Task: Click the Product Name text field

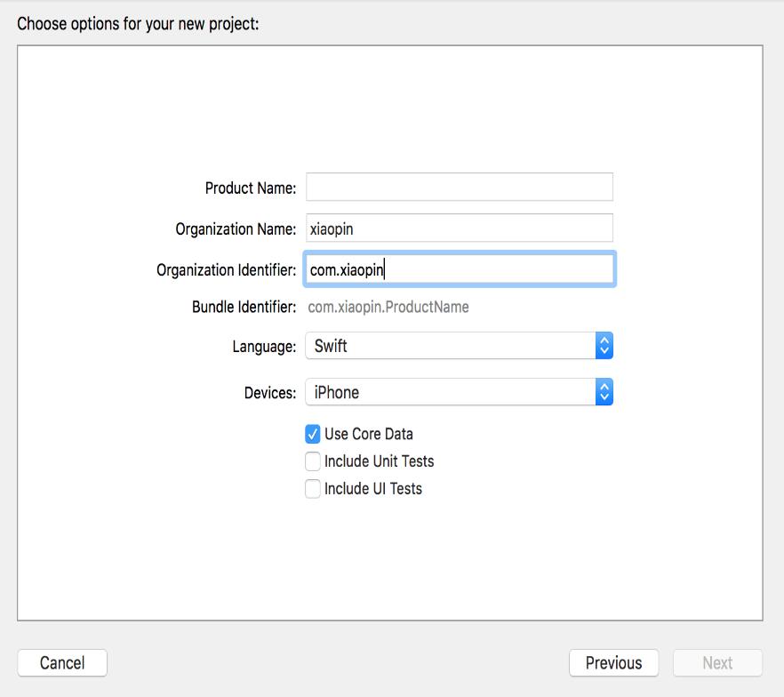Action: point(459,188)
